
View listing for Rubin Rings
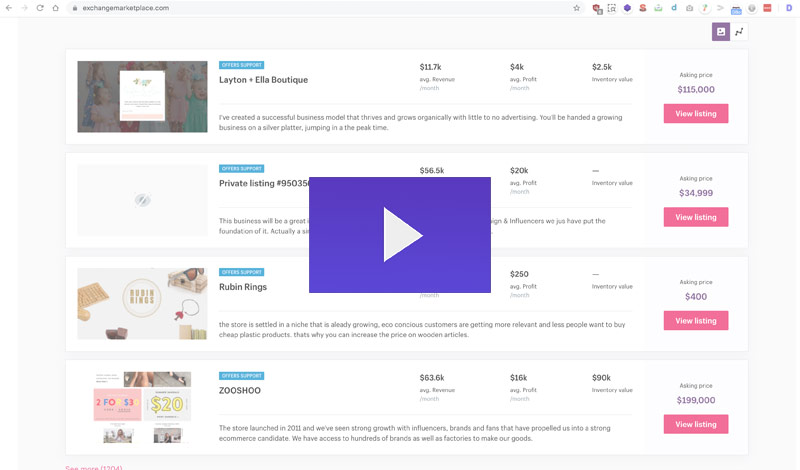tap(696, 320)
